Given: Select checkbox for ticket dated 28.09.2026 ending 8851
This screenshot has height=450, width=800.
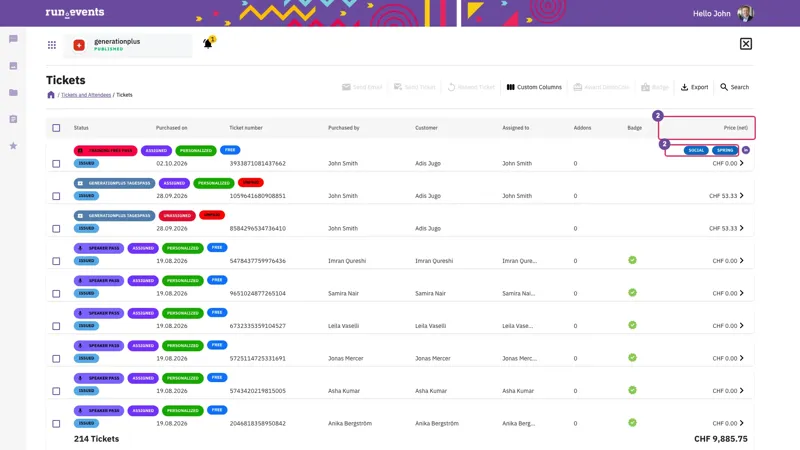Looking at the screenshot, I should [x=56, y=196].
